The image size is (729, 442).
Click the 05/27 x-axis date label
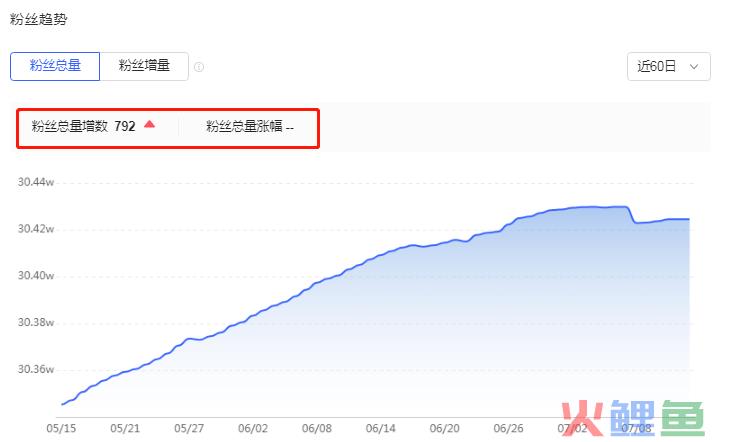coord(189,428)
